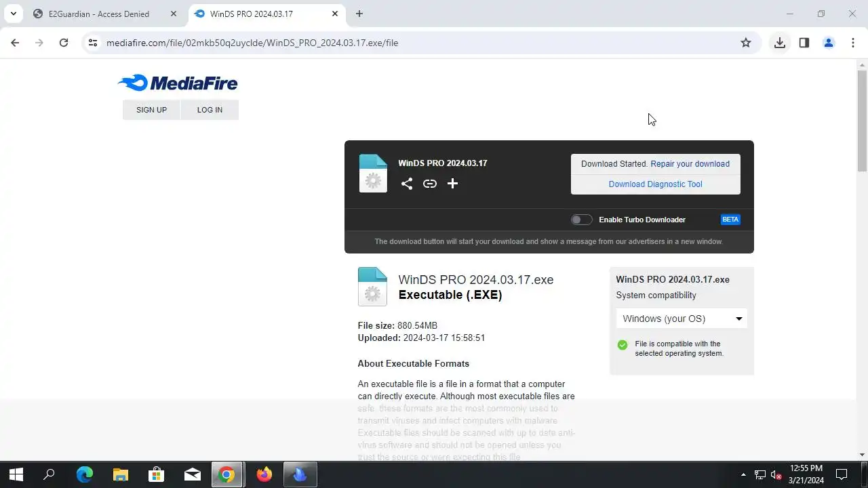The width and height of the screenshot is (868, 488).
Task: Open the tab search dropdown arrow
Action: coord(13,14)
